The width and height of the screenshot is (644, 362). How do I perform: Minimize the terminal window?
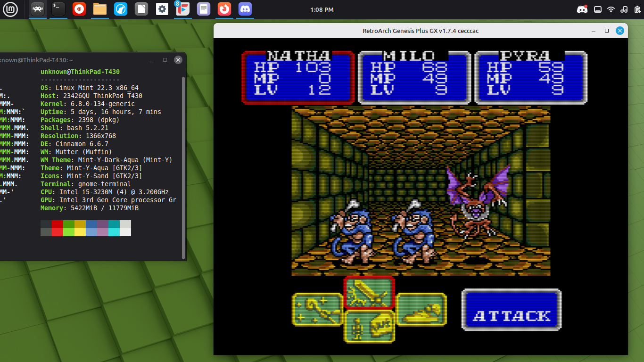152,60
